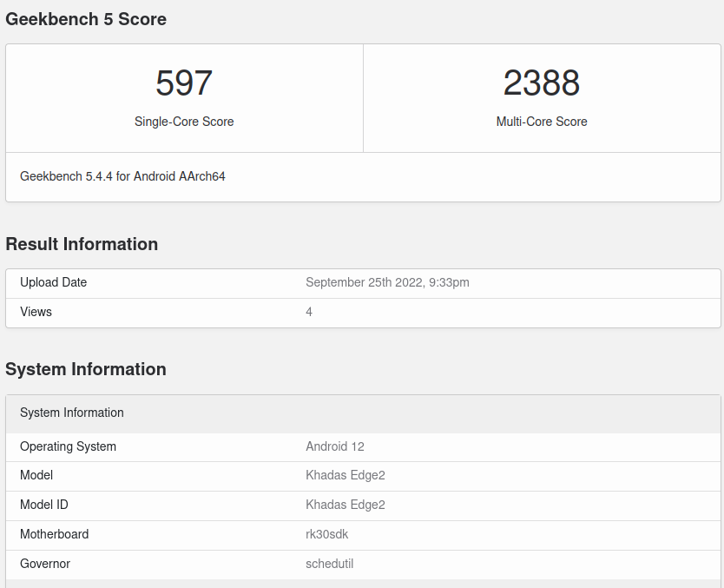Select the date September 25th 2022, 9:33pm
This screenshot has width=724, height=588.
point(387,282)
